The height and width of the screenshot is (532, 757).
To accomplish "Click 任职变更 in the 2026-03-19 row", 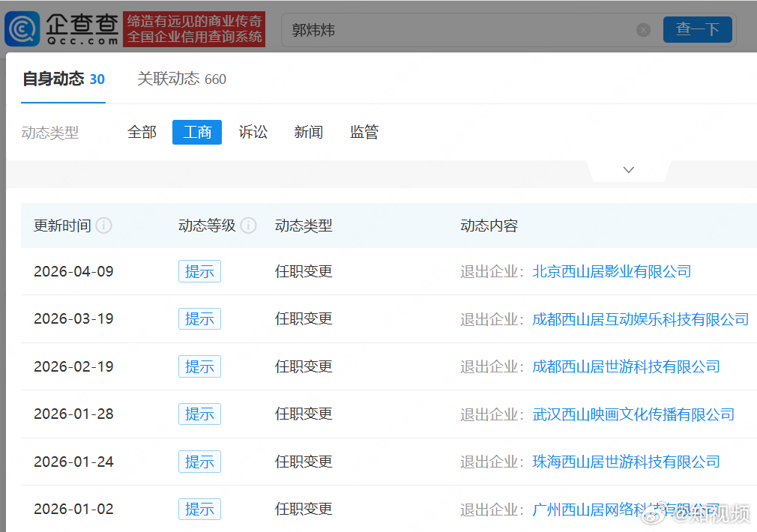I will pyautogui.click(x=304, y=318).
